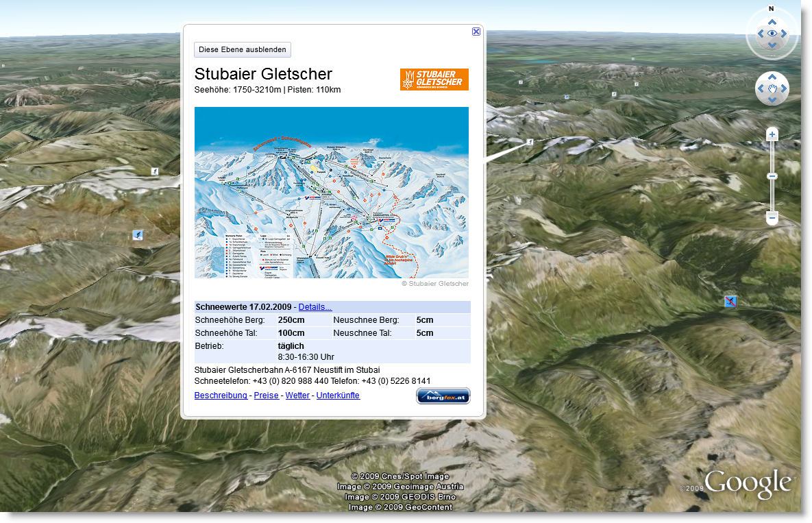812x523 pixels.
Task: Click the Google watermark logo
Action: tap(746, 483)
